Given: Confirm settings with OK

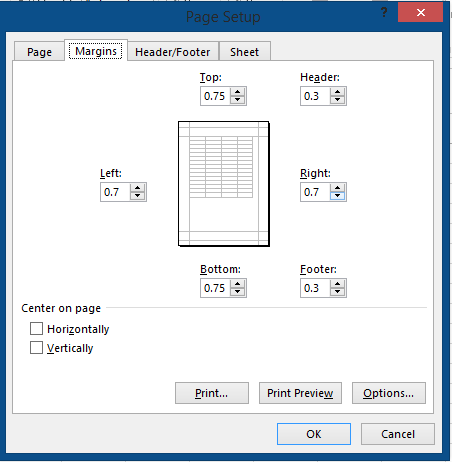Looking at the screenshot, I should (x=314, y=434).
